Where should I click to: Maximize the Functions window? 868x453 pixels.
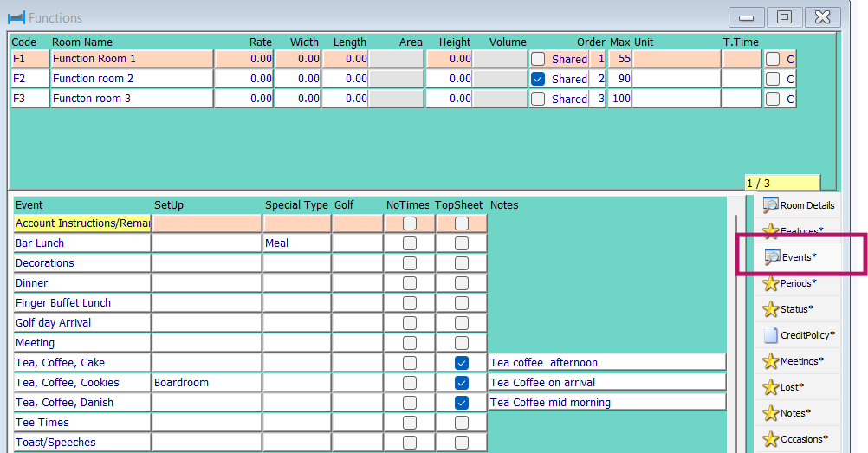[784, 17]
